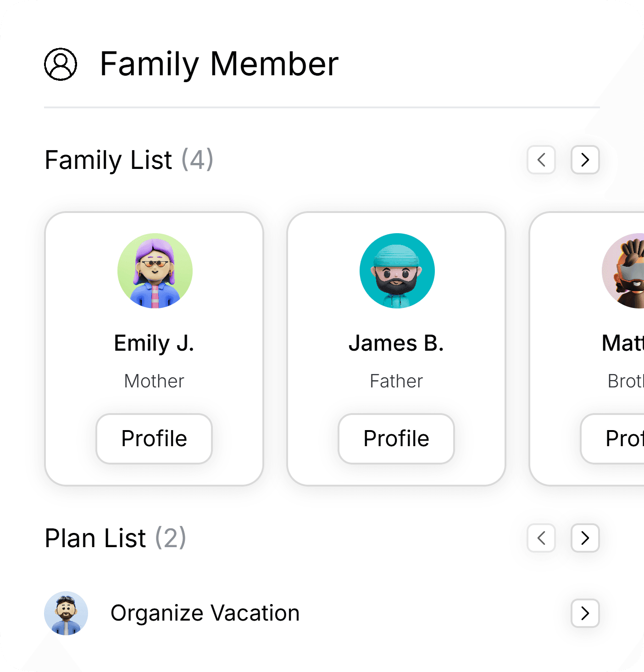Click the right chevron icon in Plan List
The width and height of the screenshot is (644, 672).
pos(585,538)
